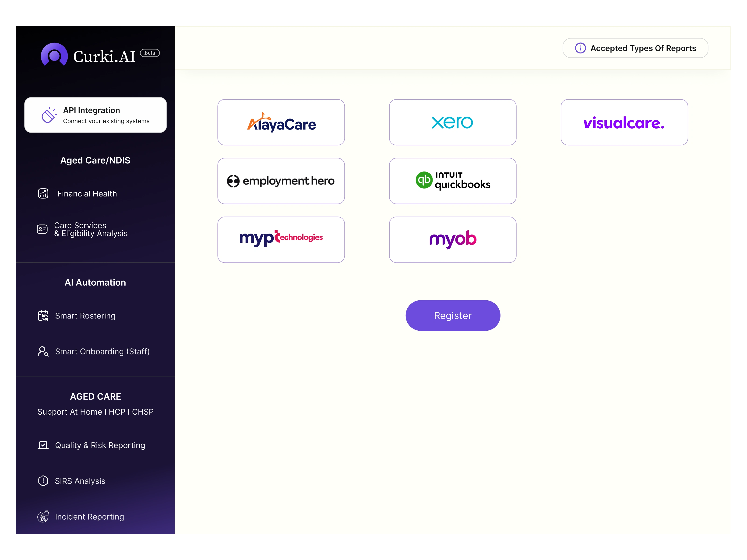The height and width of the screenshot is (560, 747).
Task: Choose the myp technologies card
Action: 281,240
